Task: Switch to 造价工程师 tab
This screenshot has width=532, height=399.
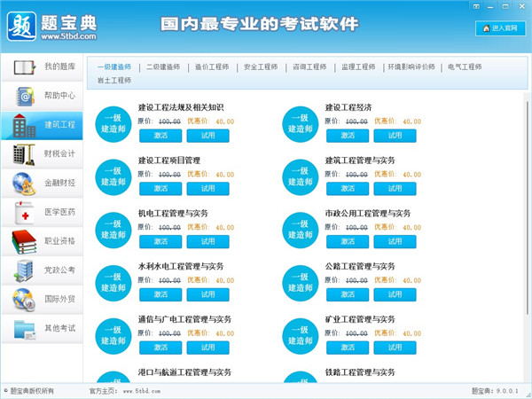Action: pos(212,66)
